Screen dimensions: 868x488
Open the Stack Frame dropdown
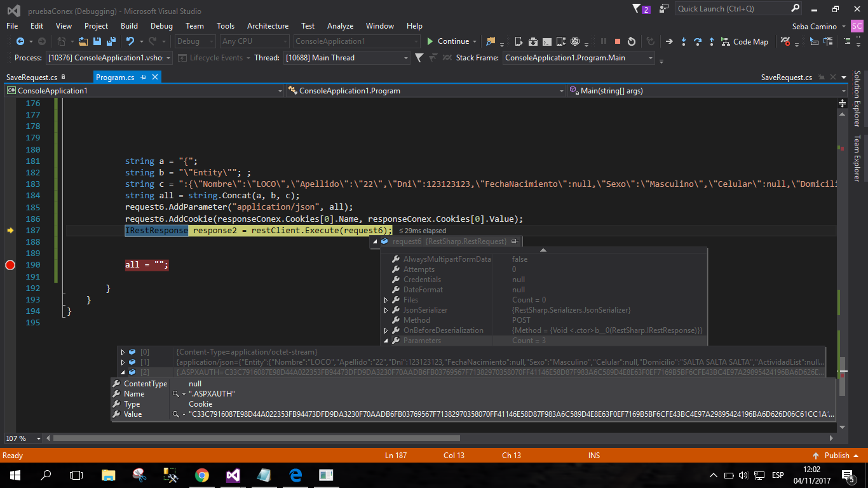579,58
